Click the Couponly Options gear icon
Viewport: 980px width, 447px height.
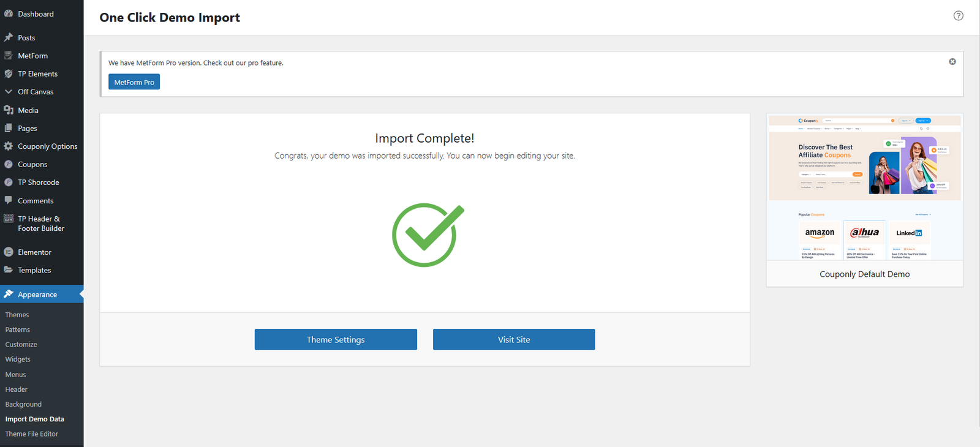[x=9, y=146]
